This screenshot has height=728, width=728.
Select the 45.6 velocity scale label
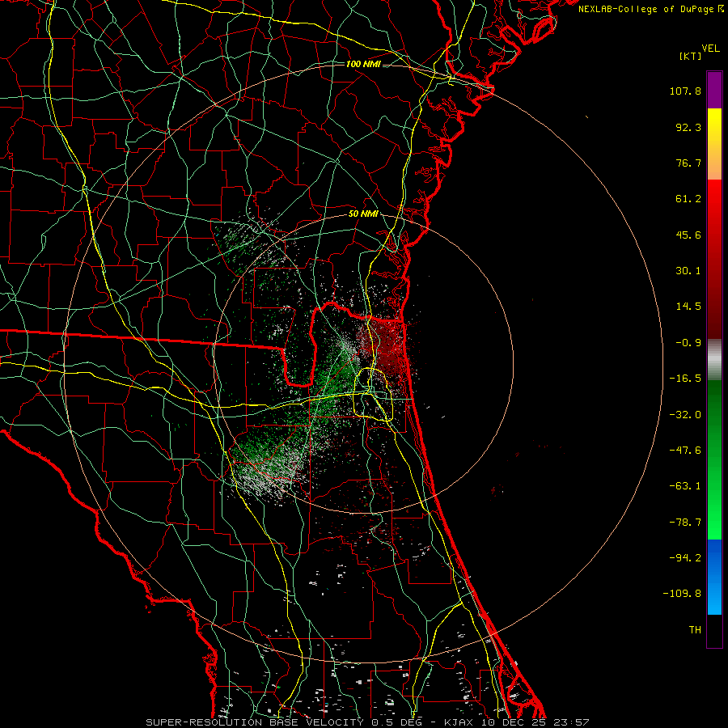pos(688,235)
